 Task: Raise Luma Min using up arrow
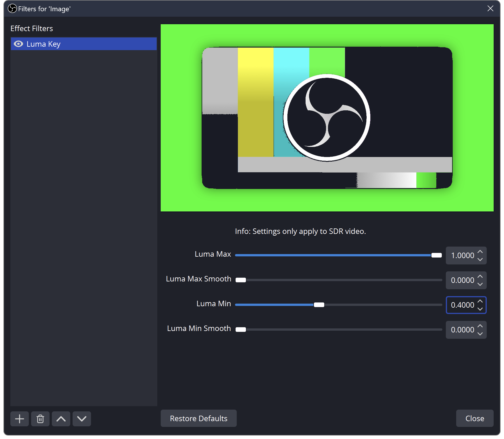point(480,301)
